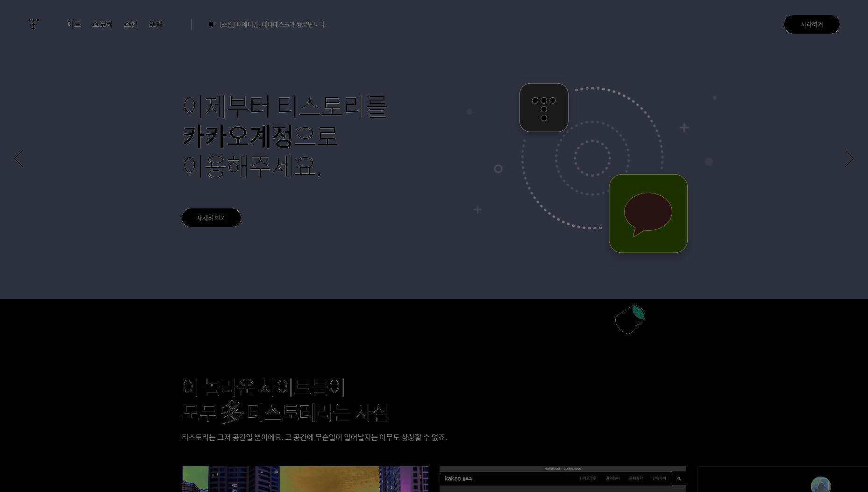Open the 스토리 menu item
Image resolution: width=868 pixels, height=492 pixels.
coord(102,24)
